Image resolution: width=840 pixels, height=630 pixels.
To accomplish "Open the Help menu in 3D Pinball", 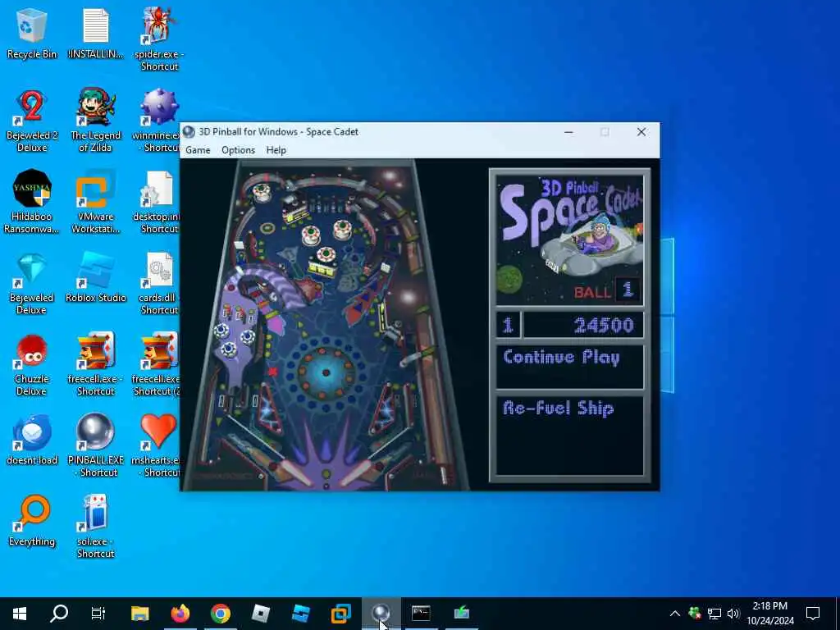I will [276, 150].
